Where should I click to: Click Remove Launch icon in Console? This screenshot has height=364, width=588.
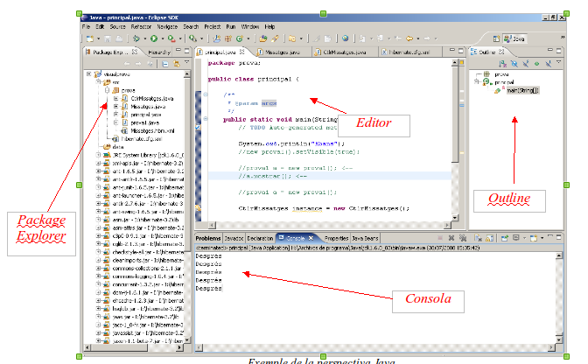[451, 238]
